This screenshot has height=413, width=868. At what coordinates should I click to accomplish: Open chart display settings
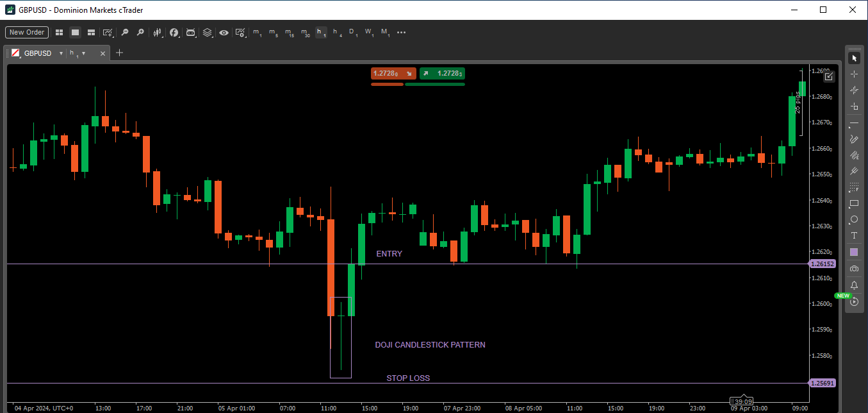[240, 32]
